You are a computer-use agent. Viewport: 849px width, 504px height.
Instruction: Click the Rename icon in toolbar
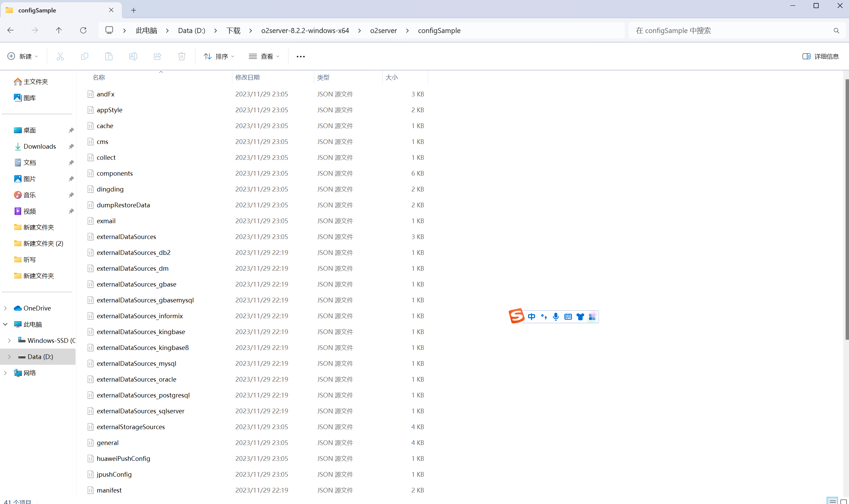(133, 56)
